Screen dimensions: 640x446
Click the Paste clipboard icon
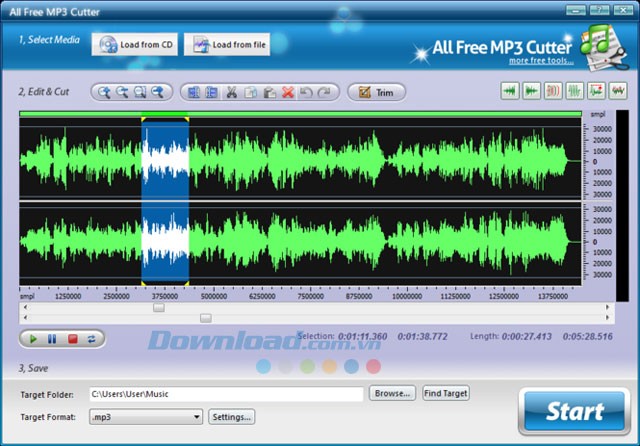(x=269, y=93)
